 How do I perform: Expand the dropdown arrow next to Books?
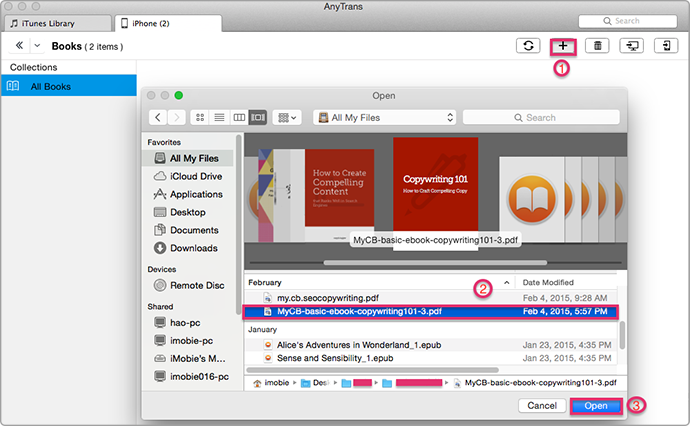pos(37,46)
